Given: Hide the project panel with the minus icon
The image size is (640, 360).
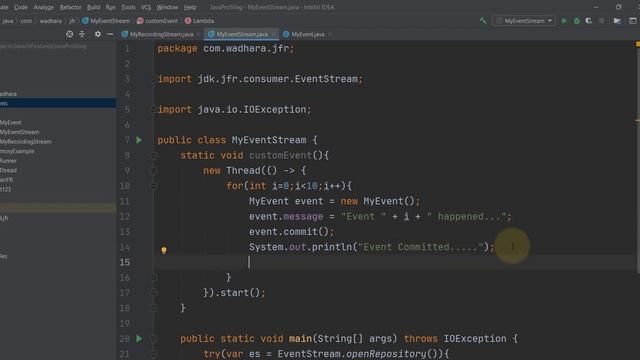Looking at the screenshot, I should (x=110, y=34).
